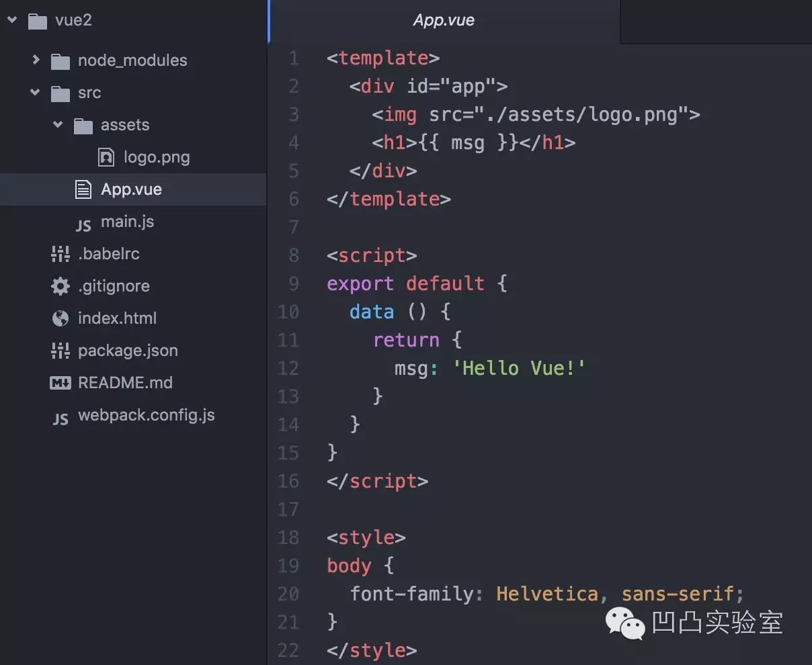The height and width of the screenshot is (665, 812).
Task: Click the closing </style> tag
Action: [372, 651]
